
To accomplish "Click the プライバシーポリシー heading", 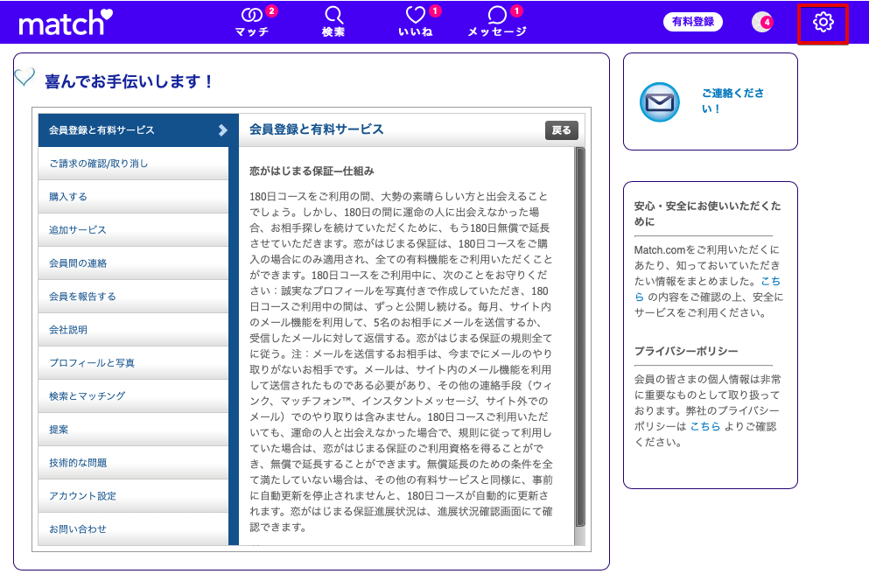I will click(686, 352).
